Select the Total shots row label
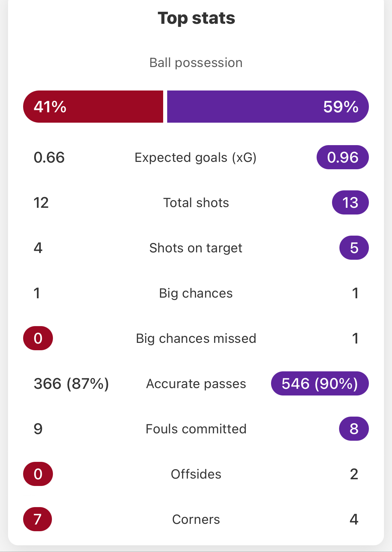 196,203
